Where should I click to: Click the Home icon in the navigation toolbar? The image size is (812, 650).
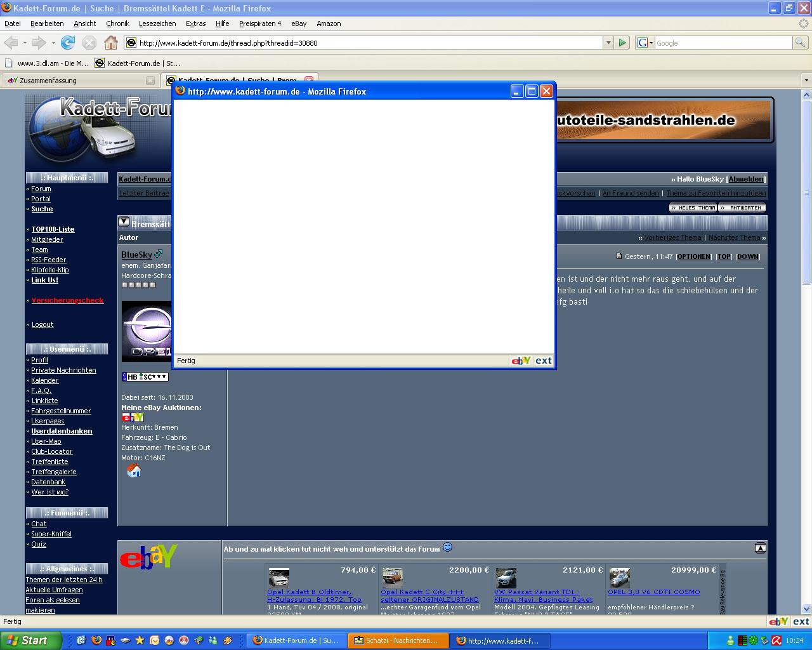111,43
